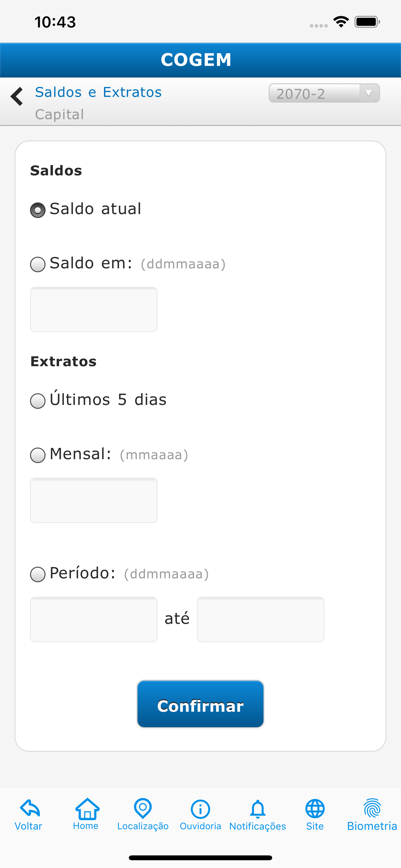Open Ouvidoria info icon
This screenshot has width=401, height=868.
(x=200, y=809)
